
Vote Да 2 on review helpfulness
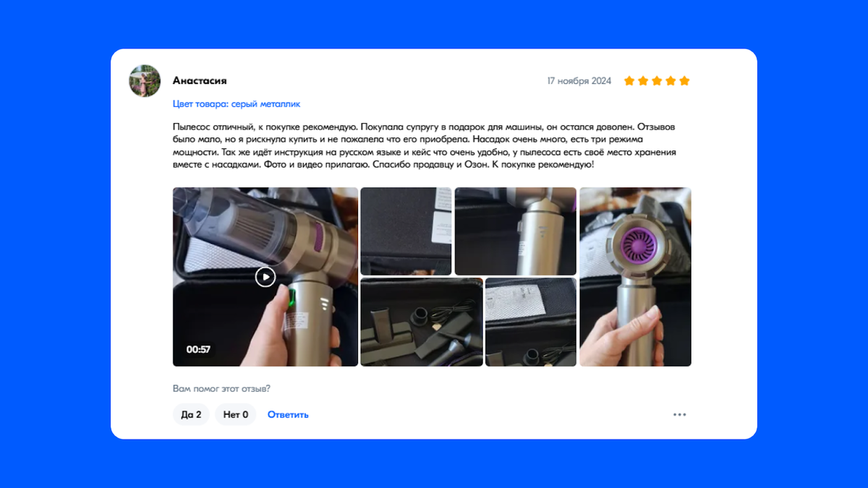pos(191,414)
